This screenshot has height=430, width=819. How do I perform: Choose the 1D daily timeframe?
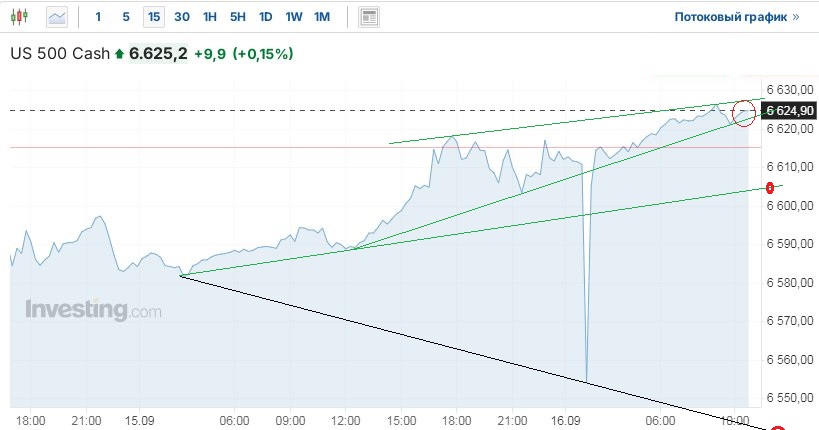coord(265,17)
